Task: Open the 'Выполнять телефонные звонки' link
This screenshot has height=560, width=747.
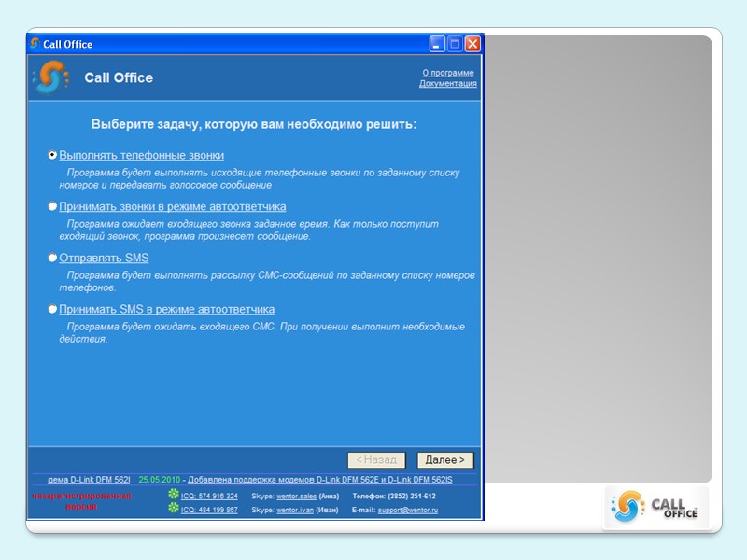Action: [x=142, y=156]
